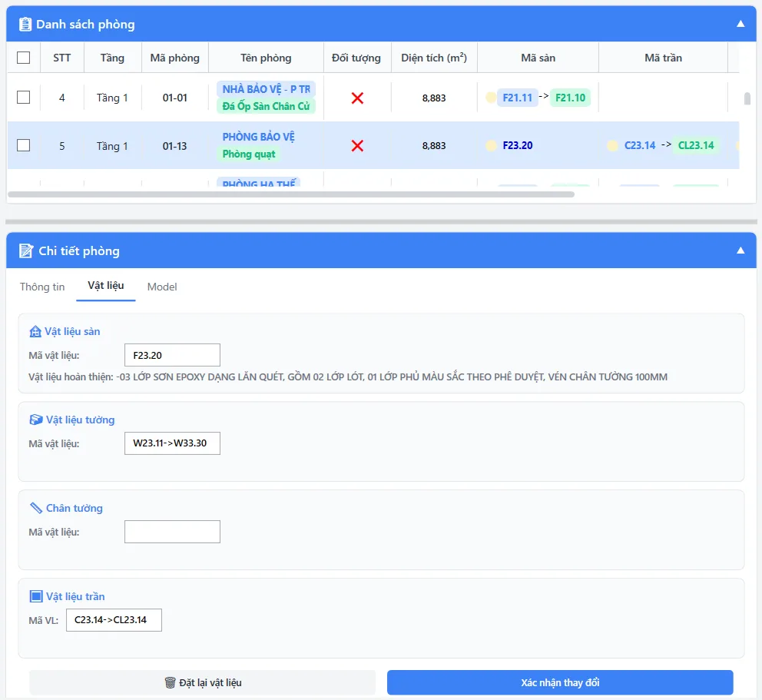This screenshot has height=700, width=762.
Task: Click the room code 01-13 cell
Action: 175,146
